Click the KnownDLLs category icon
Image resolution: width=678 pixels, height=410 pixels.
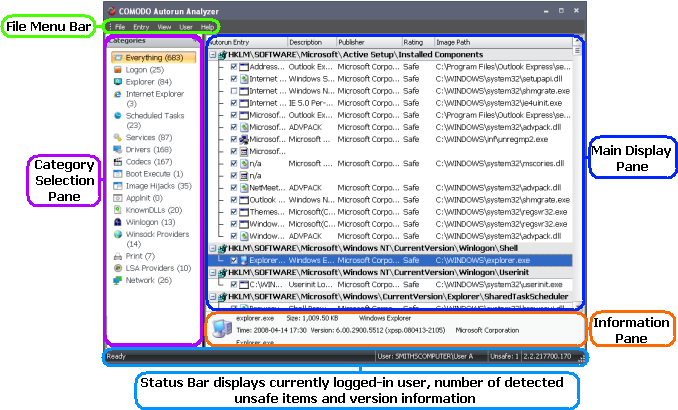(x=118, y=210)
